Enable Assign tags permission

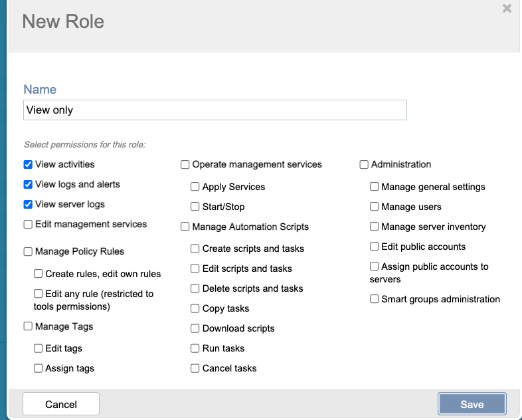pyautogui.click(x=39, y=368)
